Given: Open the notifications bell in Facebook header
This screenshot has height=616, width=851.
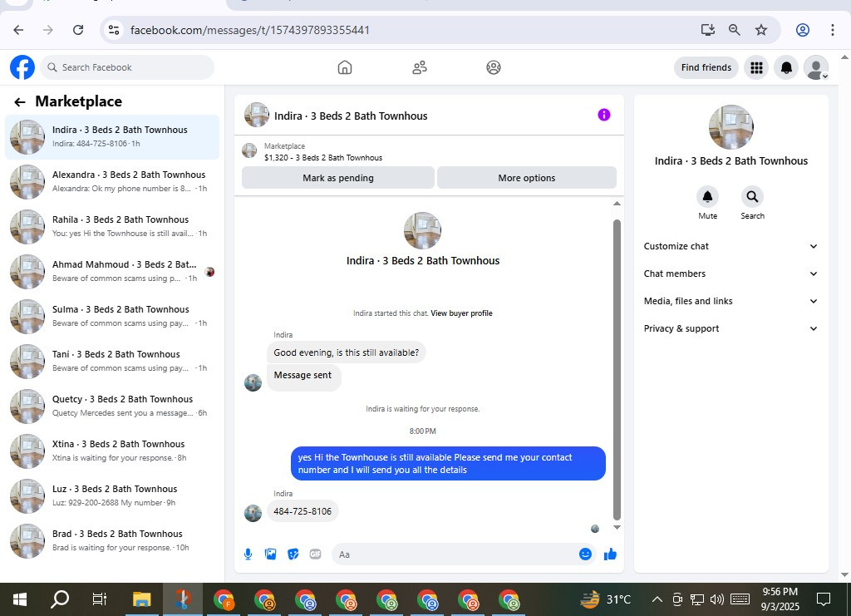Looking at the screenshot, I should click(x=786, y=67).
